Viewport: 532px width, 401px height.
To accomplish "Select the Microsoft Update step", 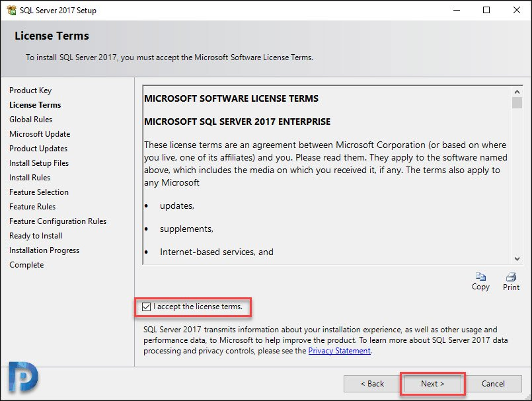I will pos(40,134).
